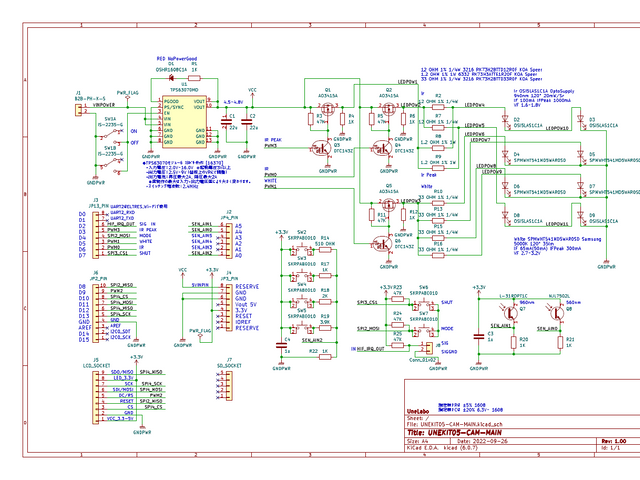Select the SW6 SHUT push switch
This screenshot has width=640, height=480.
tap(423, 304)
